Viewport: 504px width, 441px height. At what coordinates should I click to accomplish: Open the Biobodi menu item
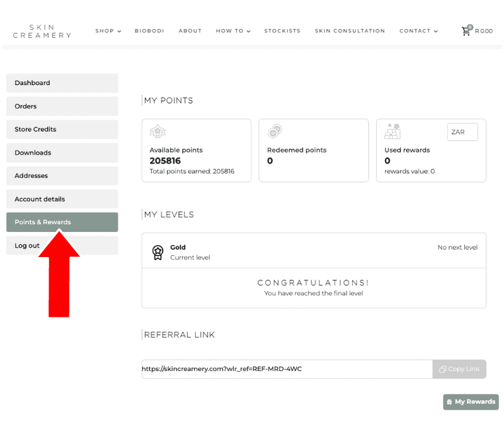[x=149, y=31]
